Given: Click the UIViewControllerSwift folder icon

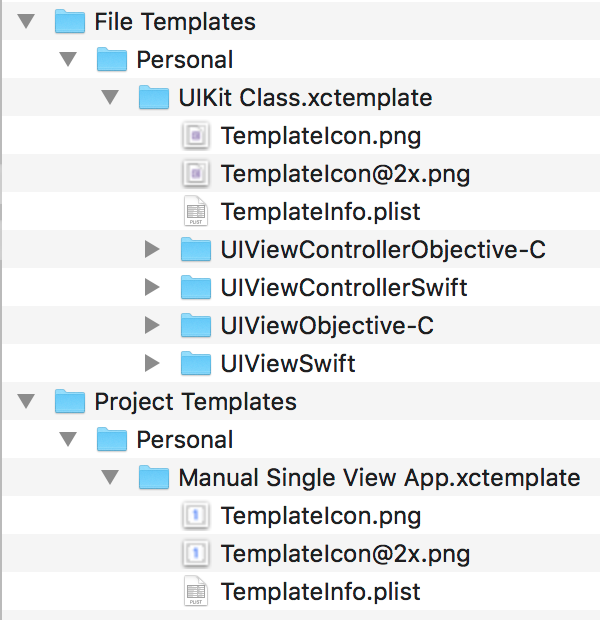Looking at the screenshot, I should (195, 287).
